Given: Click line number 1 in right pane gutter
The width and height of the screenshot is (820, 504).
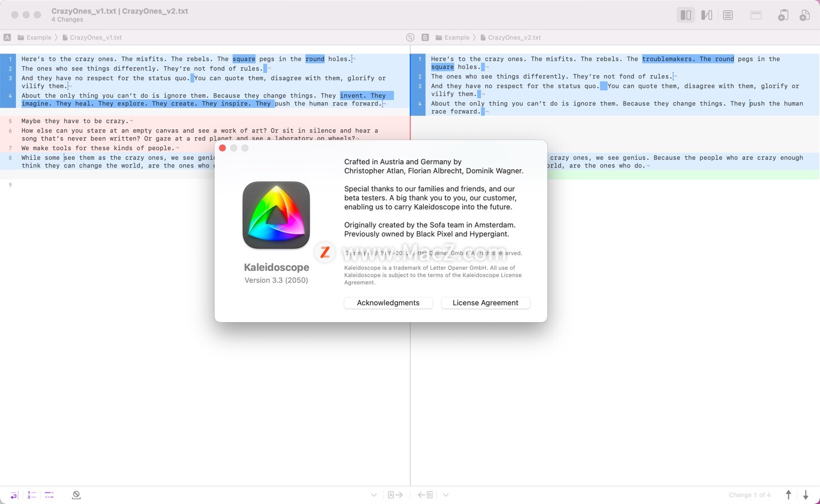Looking at the screenshot, I should pos(420,59).
